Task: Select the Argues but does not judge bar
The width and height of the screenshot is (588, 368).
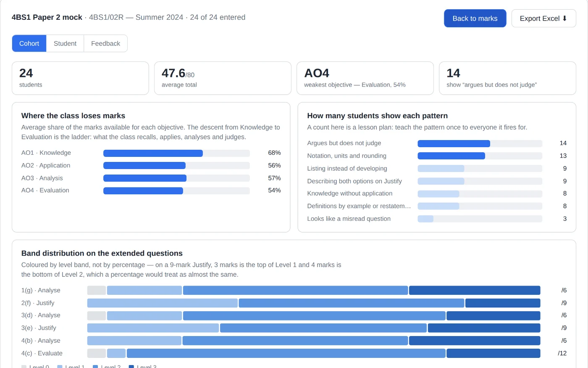Action: 480,143
